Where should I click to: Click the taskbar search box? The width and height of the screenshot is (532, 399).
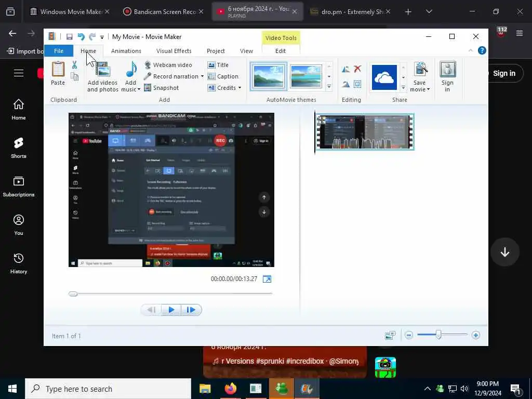pos(108,389)
